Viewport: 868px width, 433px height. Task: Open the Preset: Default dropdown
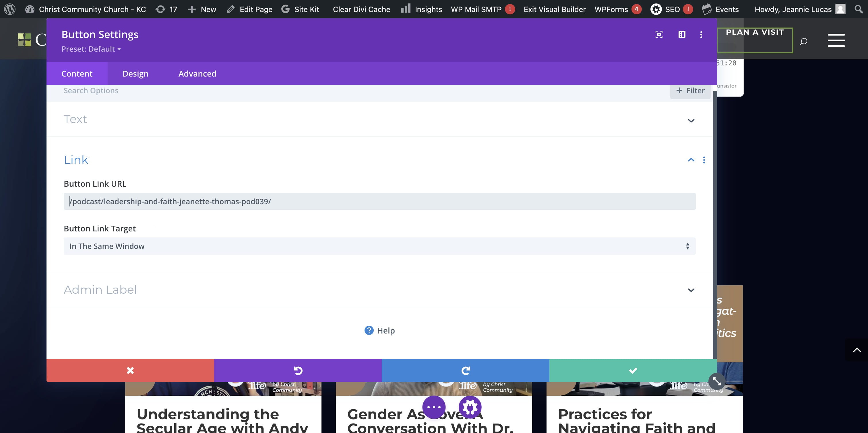pos(91,49)
